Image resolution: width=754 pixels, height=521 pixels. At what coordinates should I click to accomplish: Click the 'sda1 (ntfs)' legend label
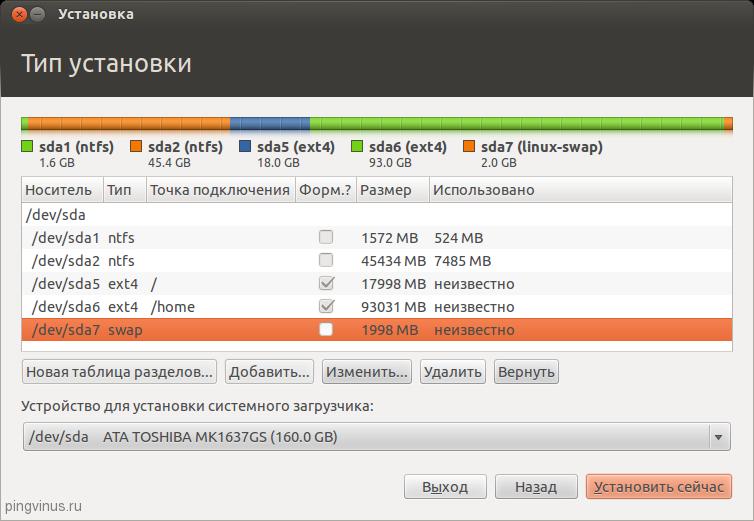[76, 146]
